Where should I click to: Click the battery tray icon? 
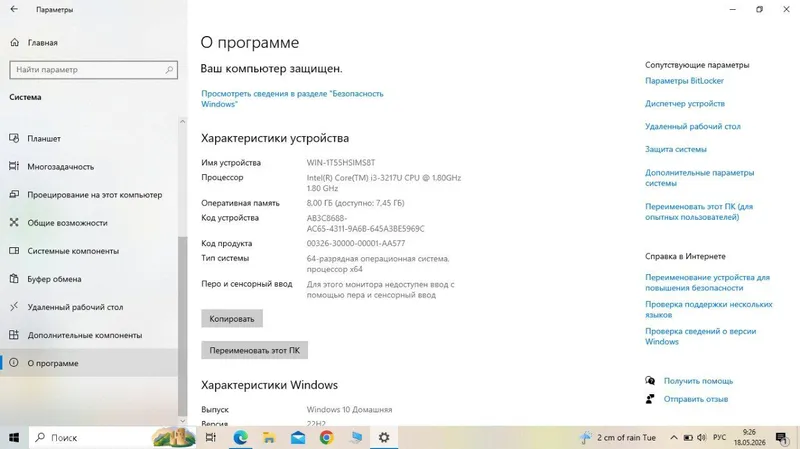click(x=688, y=438)
